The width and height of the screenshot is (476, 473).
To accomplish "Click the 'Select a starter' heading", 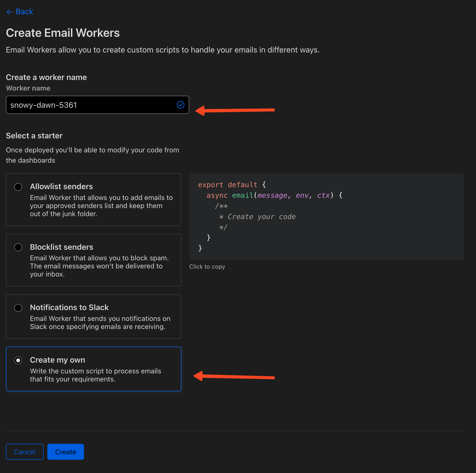I will click(34, 136).
